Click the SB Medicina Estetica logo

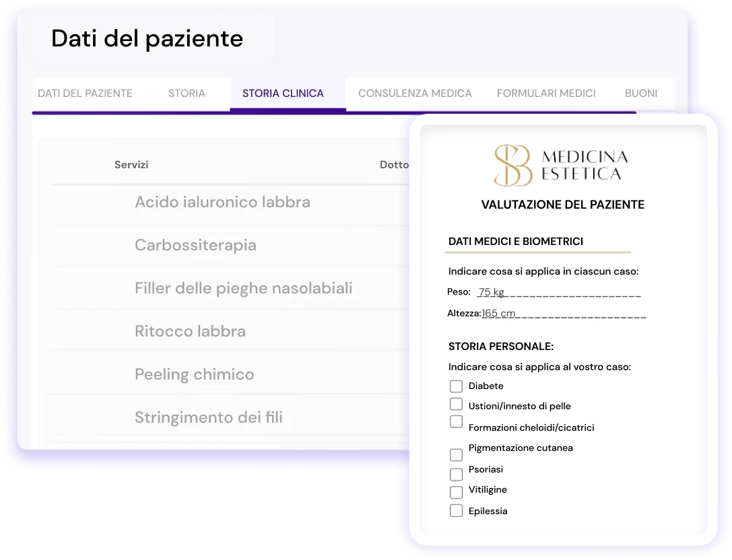point(561,165)
